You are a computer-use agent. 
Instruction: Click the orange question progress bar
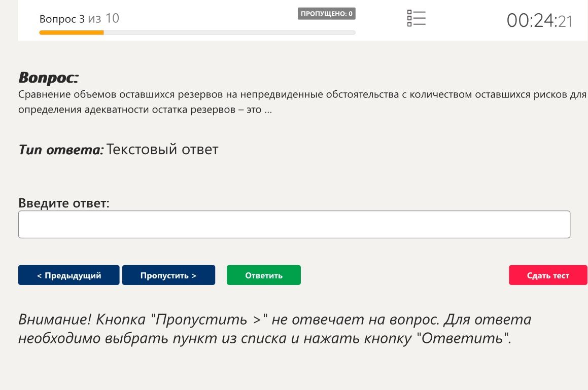pos(197,32)
